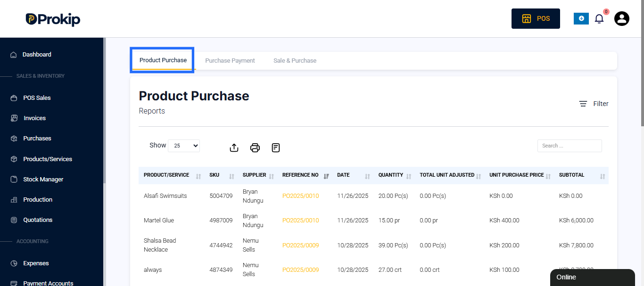Open Dashboard from sidebar
This screenshot has height=286, width=644.
37,55
